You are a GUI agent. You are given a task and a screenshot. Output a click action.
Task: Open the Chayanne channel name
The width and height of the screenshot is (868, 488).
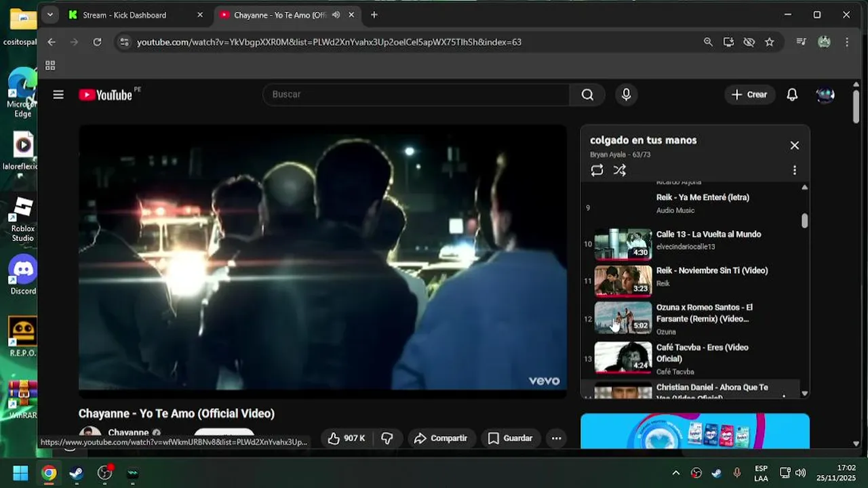[128, 433]
